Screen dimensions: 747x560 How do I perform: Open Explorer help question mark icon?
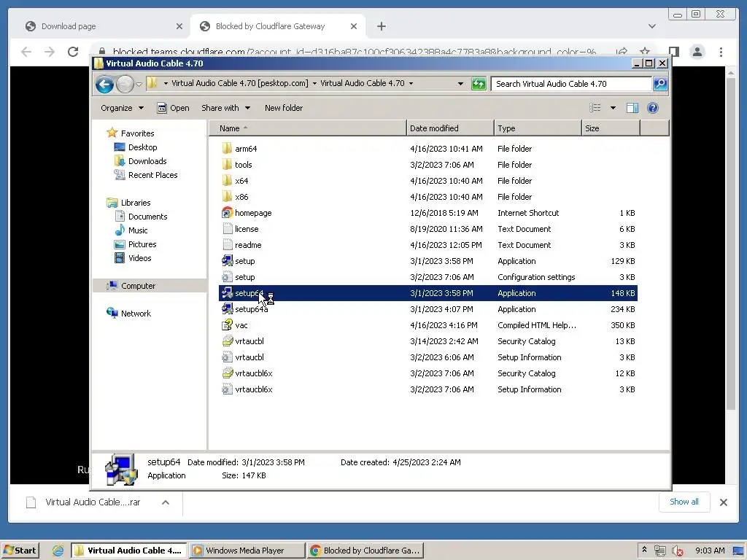[653, 108]
